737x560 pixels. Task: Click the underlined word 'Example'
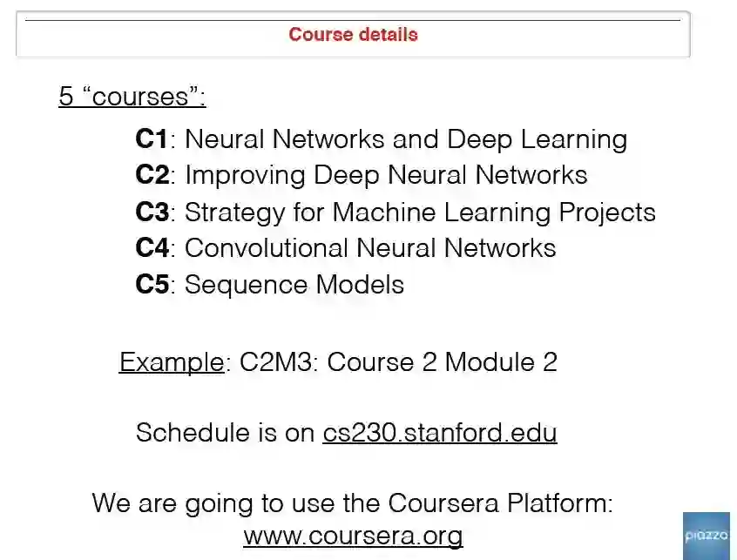click(172, 361)
